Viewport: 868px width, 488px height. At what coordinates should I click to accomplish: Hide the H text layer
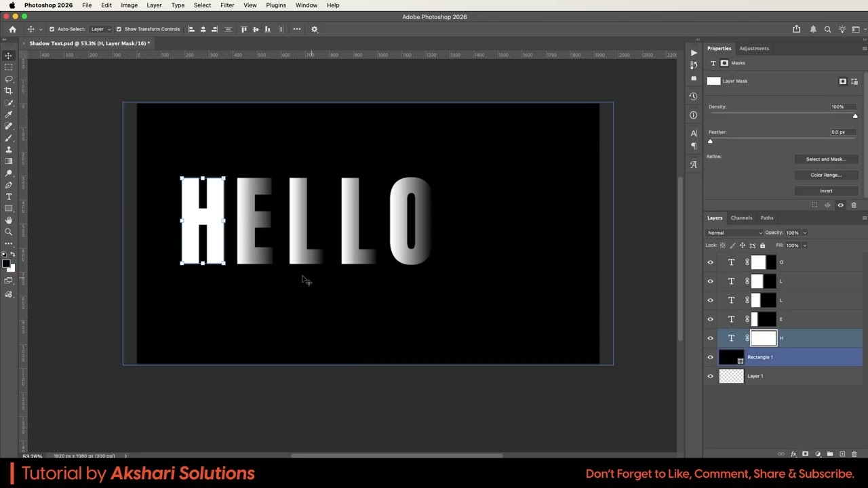[711, 338]
